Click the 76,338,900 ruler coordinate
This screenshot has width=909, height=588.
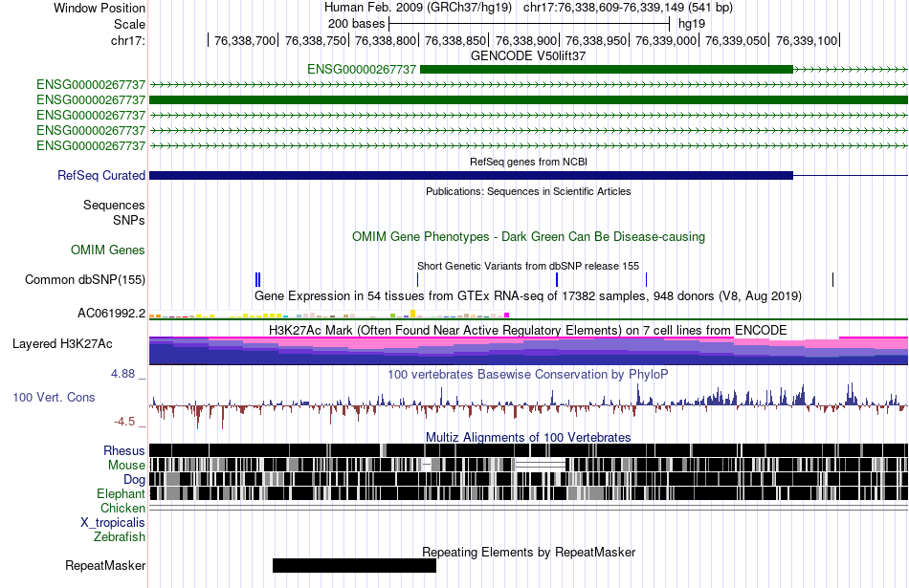[526, 40]
